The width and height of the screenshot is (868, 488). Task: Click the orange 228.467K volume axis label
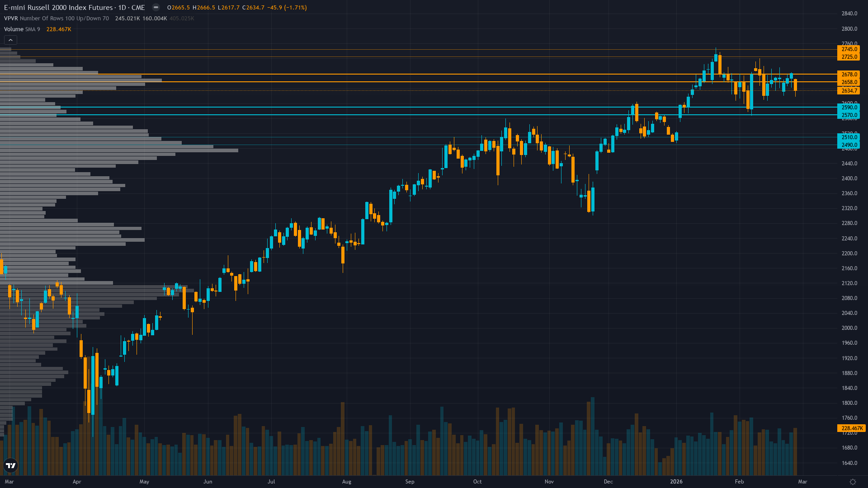[852, 428]
